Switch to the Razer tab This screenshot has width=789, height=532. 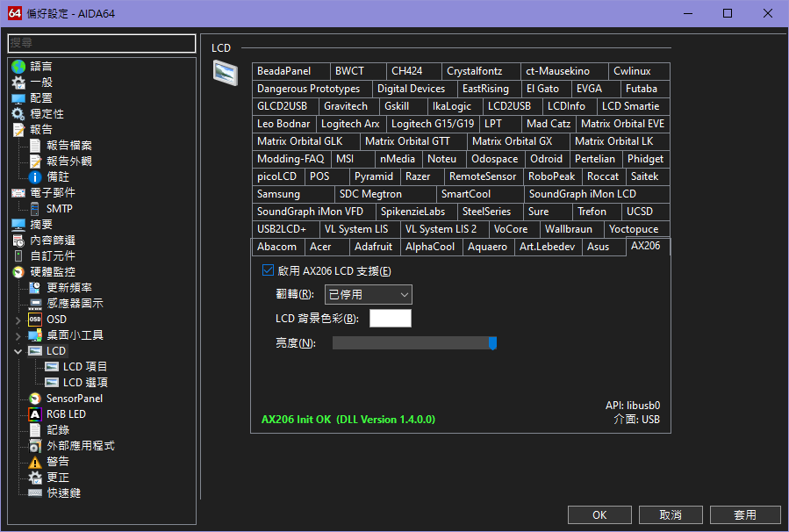(x=423, y=176)
